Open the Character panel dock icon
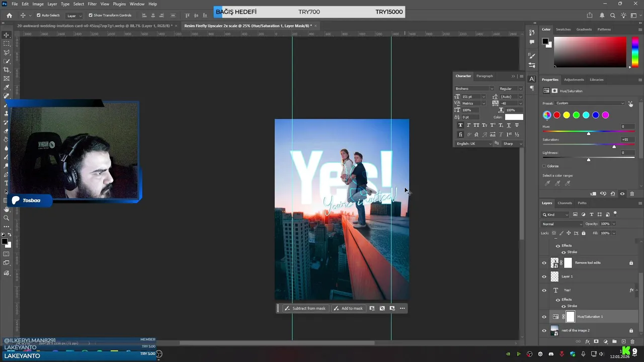 (532, 79)
